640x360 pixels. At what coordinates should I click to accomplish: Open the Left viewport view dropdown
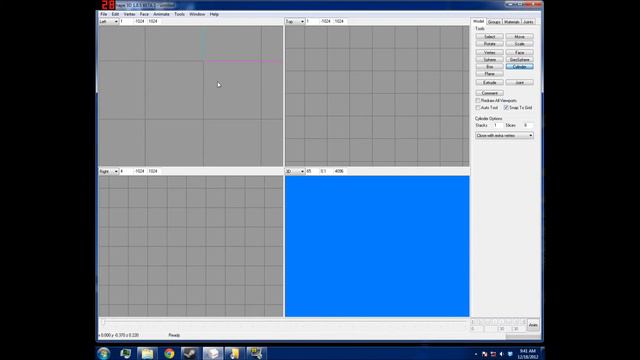pos(109,21)
